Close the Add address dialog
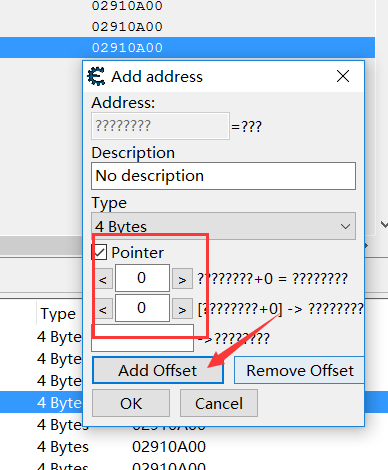 coord(343,76)
